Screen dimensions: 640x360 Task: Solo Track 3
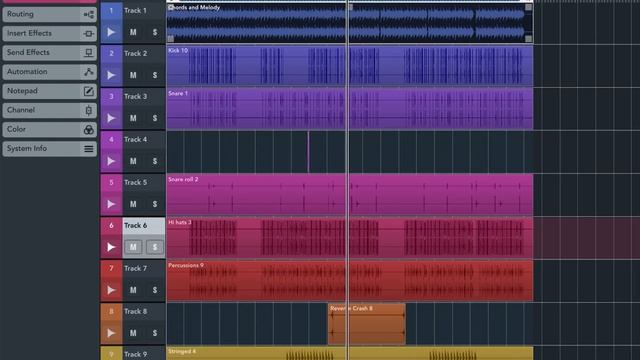(155, 118)
